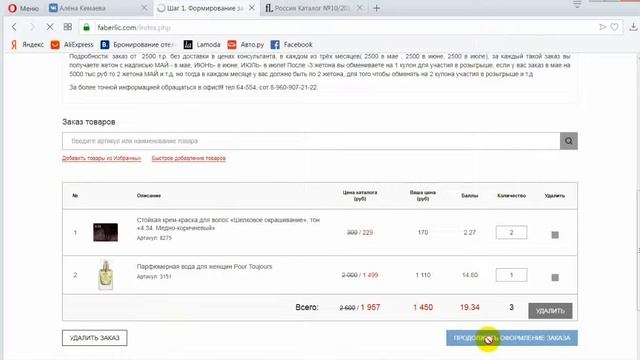Image resolution: width=640 pixels, height=360 pixels.
Task: Click the total points value 19.34
Action: pyautogui.click(x=469, y=307)
